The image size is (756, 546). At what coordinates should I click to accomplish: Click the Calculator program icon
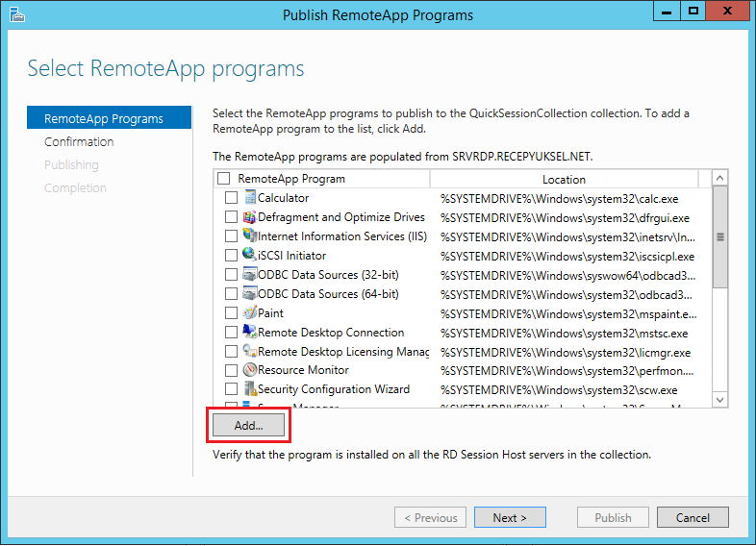pyautogui.click(x=250, y=197)
